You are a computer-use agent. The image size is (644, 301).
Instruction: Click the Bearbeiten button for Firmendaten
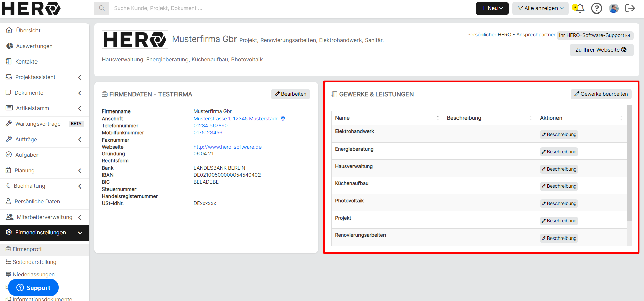click(x=291, y=94)
